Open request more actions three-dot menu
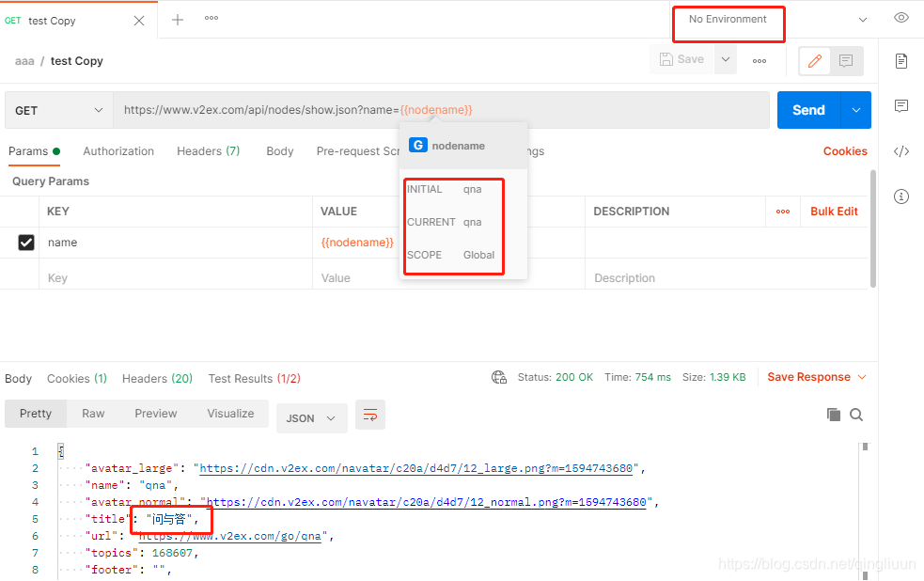 [760, 61]
